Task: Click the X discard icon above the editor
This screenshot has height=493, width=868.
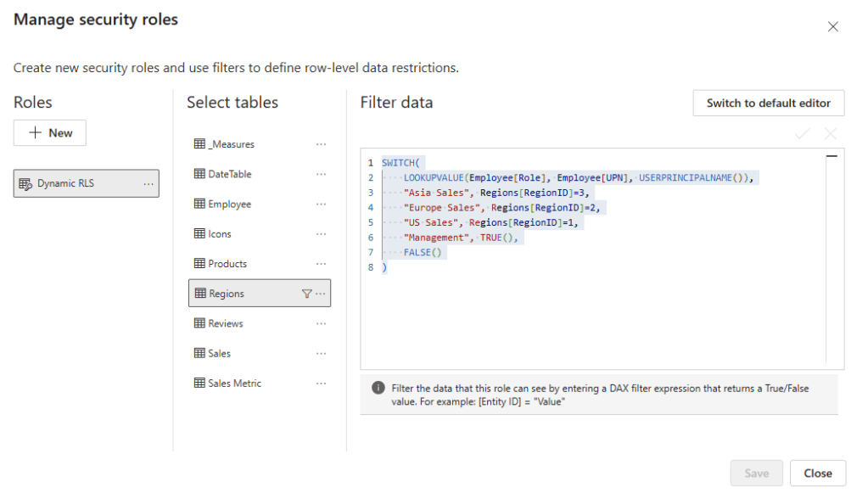Action: pyautogui.click(x=830, y=133)
